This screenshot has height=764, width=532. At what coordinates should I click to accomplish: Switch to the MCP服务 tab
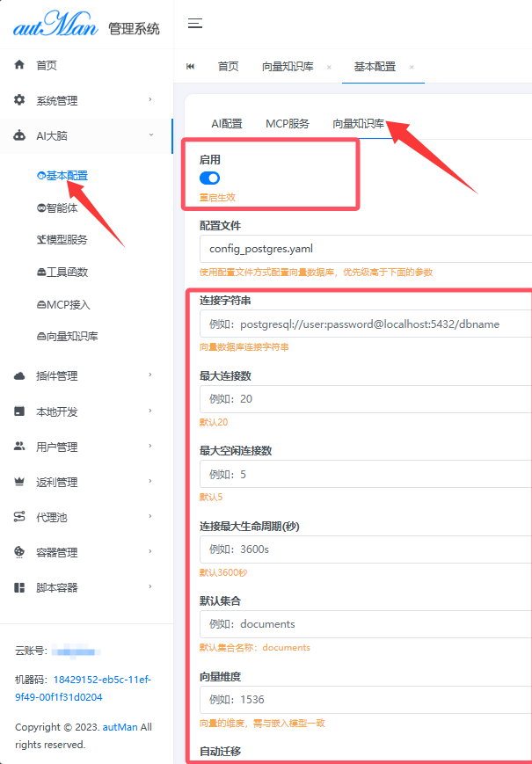point(288,124)
